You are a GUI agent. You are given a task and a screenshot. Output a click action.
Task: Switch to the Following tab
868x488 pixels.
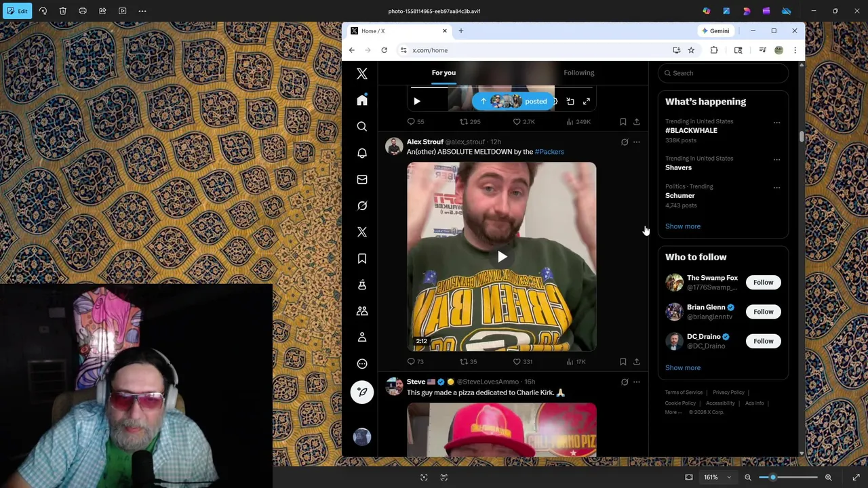[578, 73]
